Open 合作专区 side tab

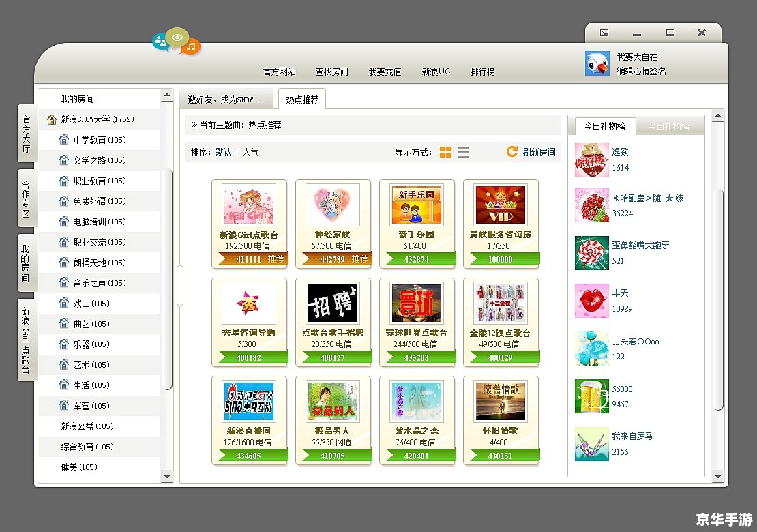(26, 199)
